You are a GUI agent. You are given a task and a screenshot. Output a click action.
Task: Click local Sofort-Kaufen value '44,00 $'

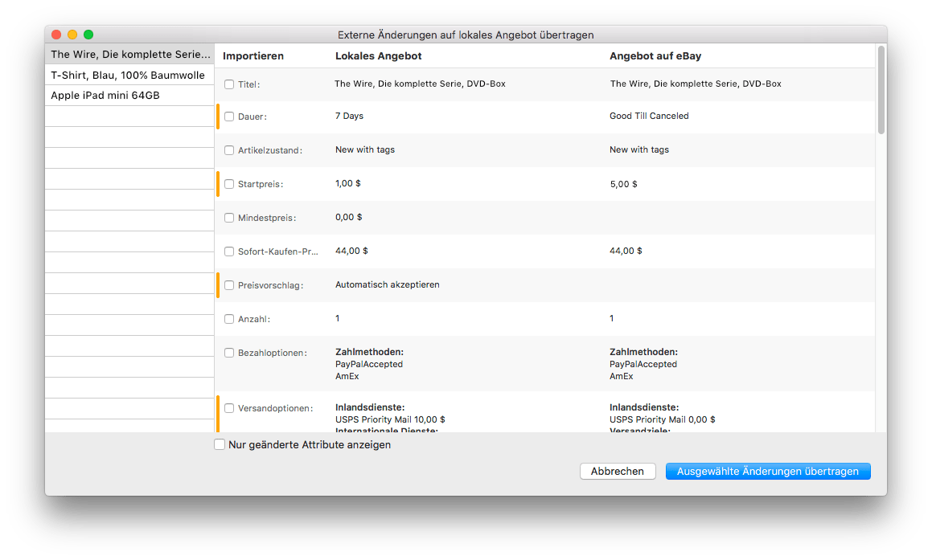pyautogui.click(x=351, y=251)
